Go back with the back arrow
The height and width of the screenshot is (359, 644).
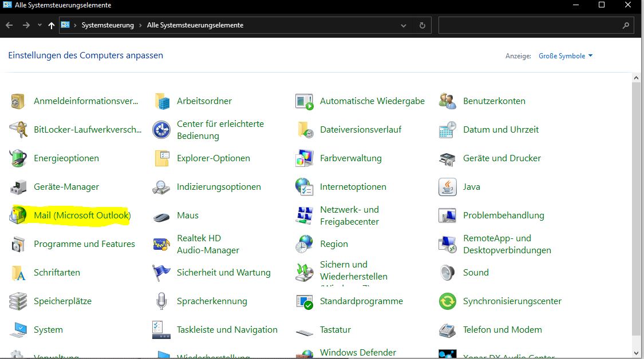tap(10, 25)
